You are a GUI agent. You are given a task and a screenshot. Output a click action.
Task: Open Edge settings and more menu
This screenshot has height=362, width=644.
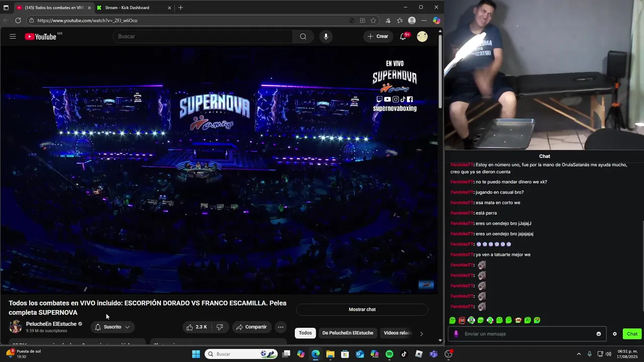click(424, 21)
